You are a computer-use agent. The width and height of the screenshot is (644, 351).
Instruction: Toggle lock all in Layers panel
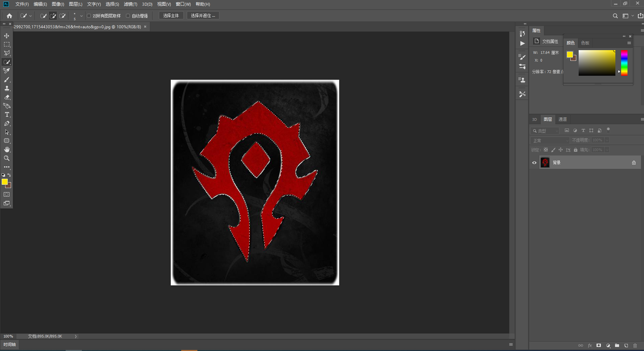pos(575,150)
